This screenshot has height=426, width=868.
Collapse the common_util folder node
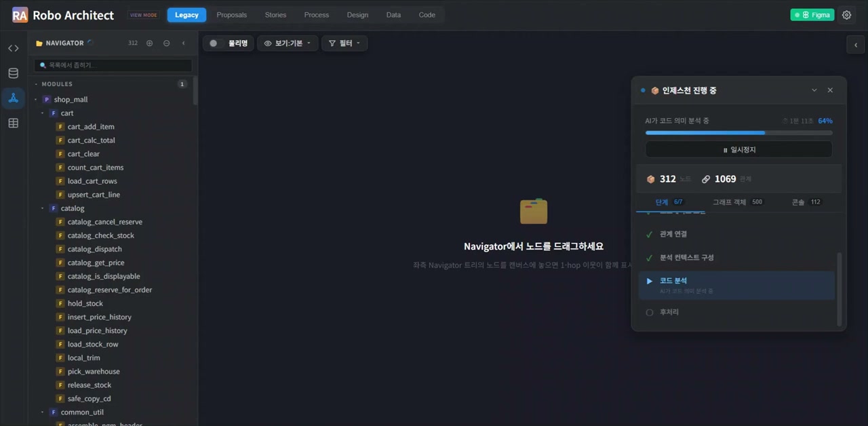coord(43,412)
